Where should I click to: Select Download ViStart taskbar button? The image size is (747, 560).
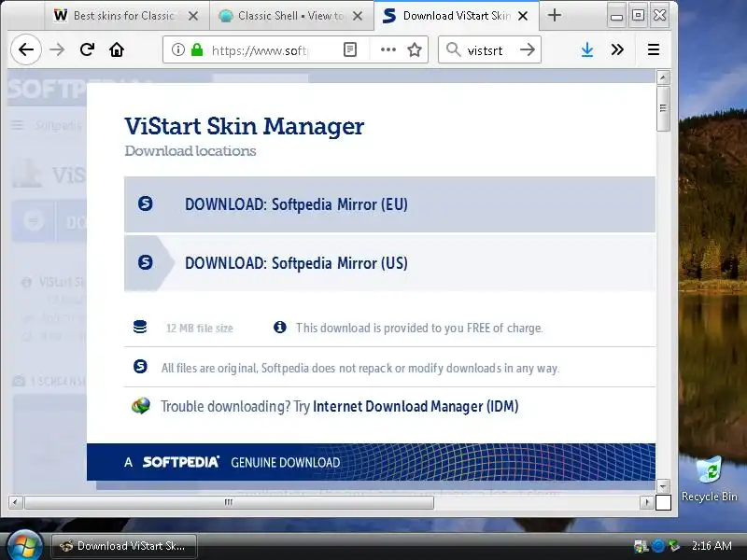124,546
